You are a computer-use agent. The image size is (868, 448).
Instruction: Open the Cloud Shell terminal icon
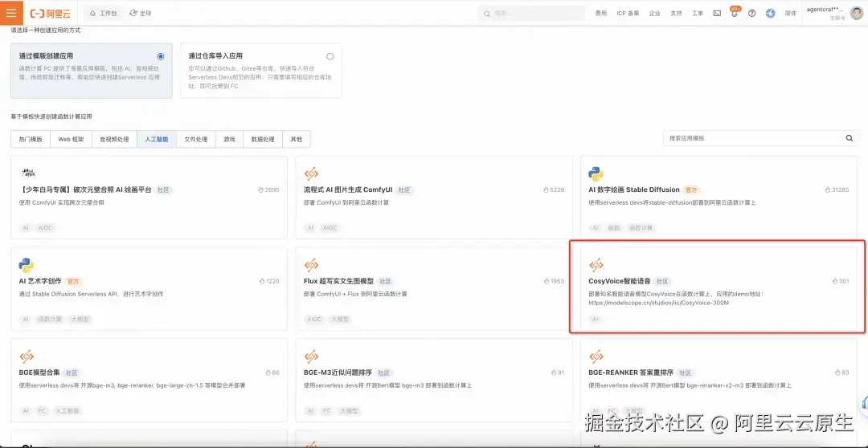(x=717, y=14)
